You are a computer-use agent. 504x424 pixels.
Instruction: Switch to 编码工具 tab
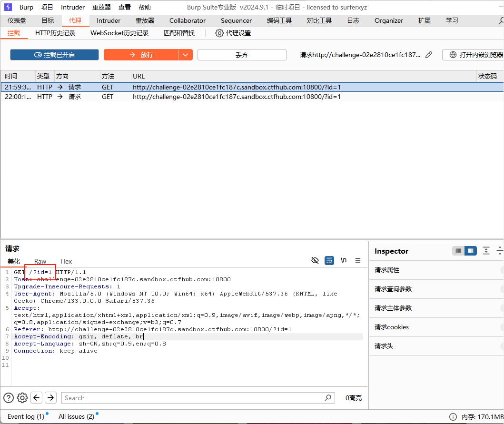279,20
